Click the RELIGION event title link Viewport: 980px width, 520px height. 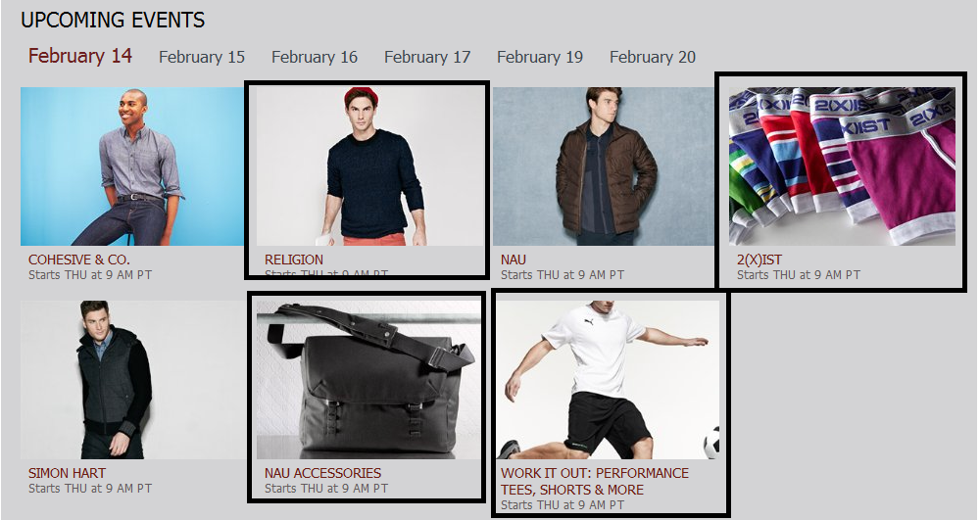pos(294,260)
